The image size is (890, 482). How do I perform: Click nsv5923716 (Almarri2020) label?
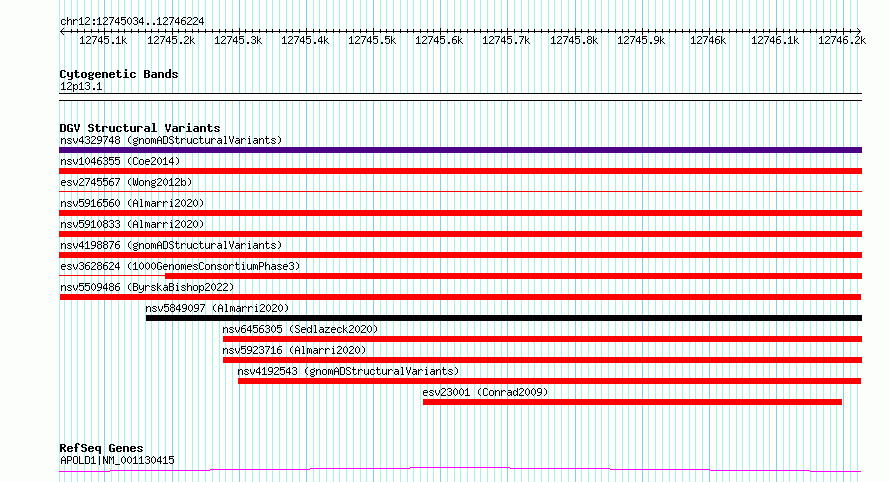tap(294, 350)
